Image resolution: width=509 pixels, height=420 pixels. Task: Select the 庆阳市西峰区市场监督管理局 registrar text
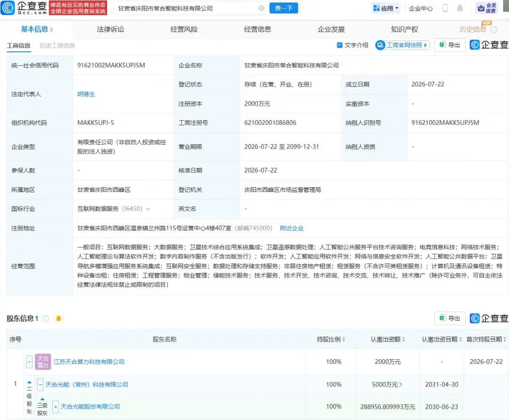283,190
